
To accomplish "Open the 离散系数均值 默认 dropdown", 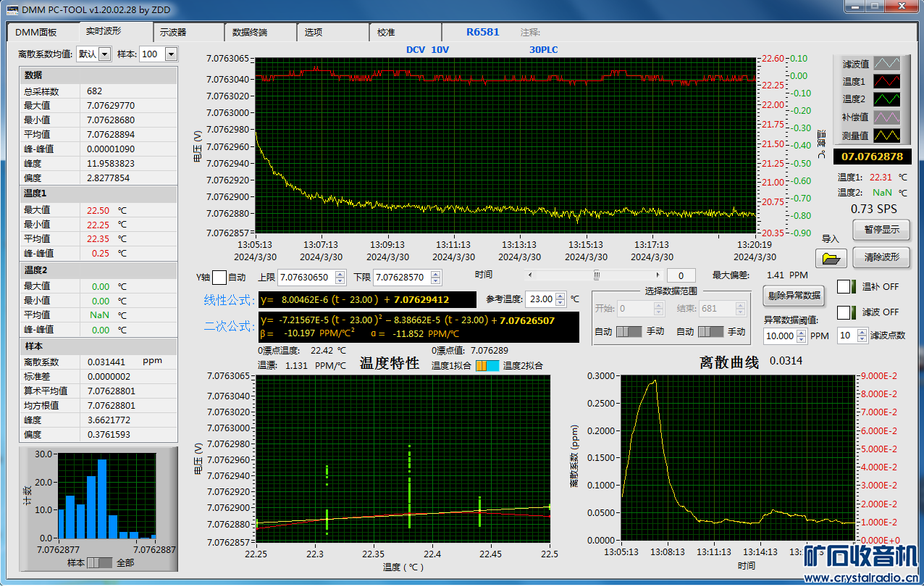I will click(104, 54).
